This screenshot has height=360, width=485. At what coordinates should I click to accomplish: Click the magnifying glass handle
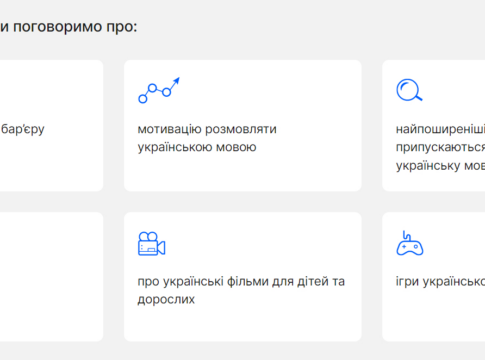[x=418, y=97]
